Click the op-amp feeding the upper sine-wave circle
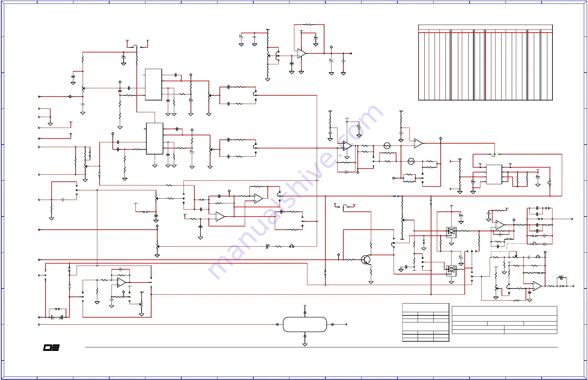This screenshot has width=588, height=380. pyautogui.click(x=347, y=146)
